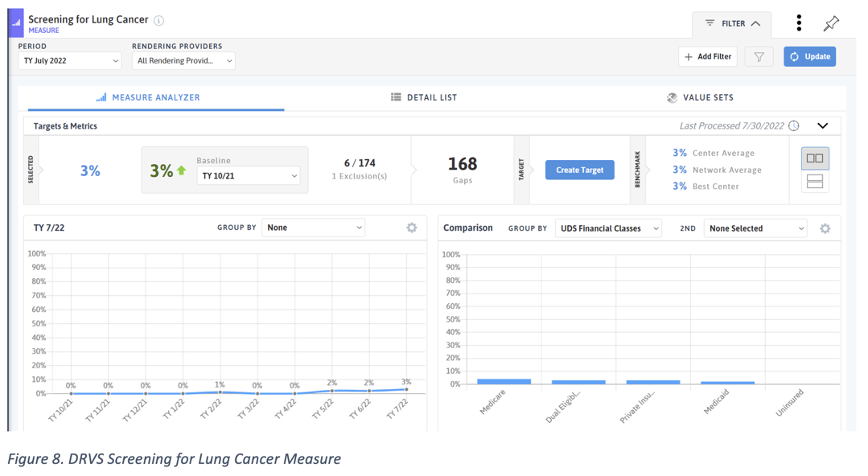Click the Uninsured axis label in Comparison chart

(x=789, y=402)
